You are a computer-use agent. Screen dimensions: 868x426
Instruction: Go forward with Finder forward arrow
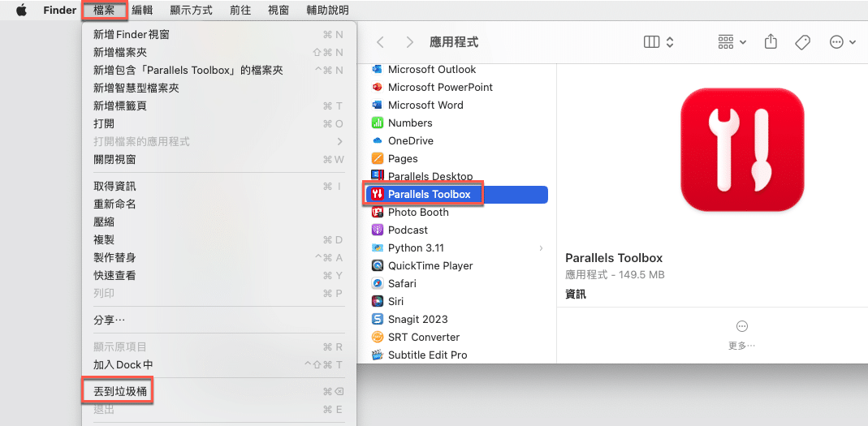tap(410, 42)
